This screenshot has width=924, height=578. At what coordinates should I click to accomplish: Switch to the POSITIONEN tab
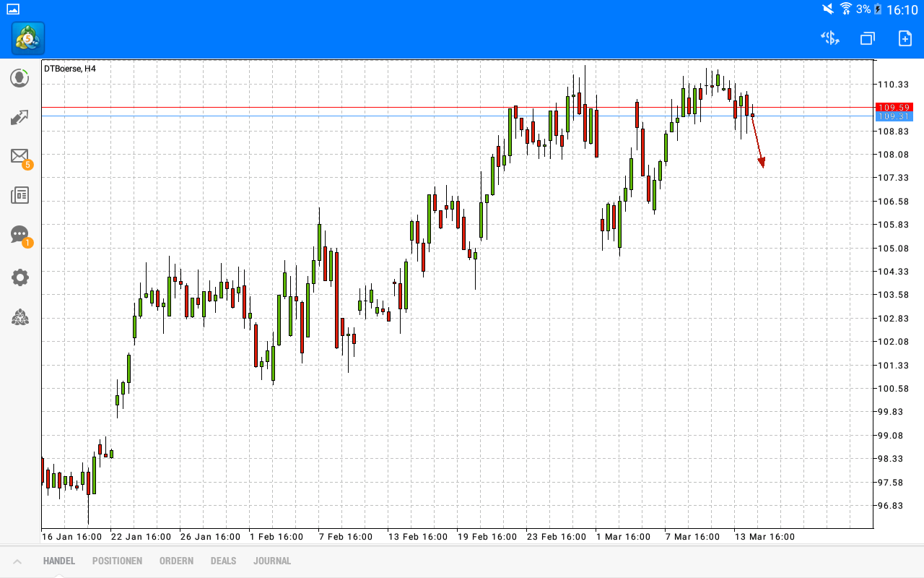tap(117, 561)
